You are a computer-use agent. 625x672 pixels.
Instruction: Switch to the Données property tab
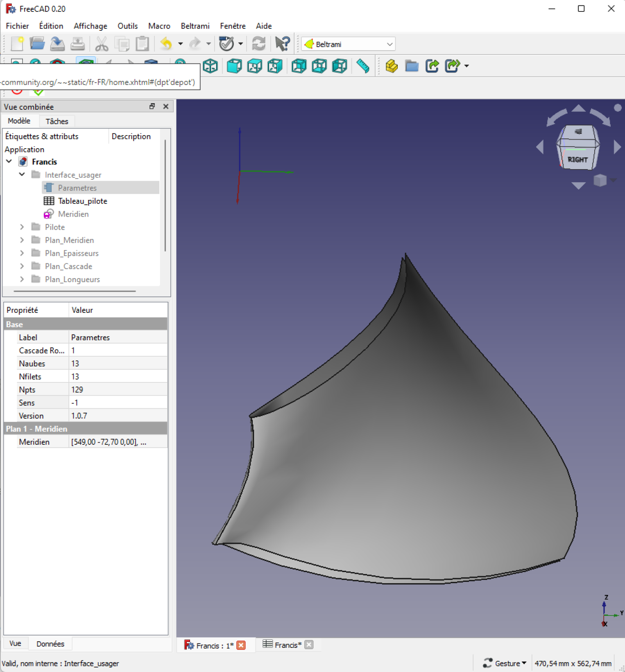pyautogui.click(x=50, y=644)
